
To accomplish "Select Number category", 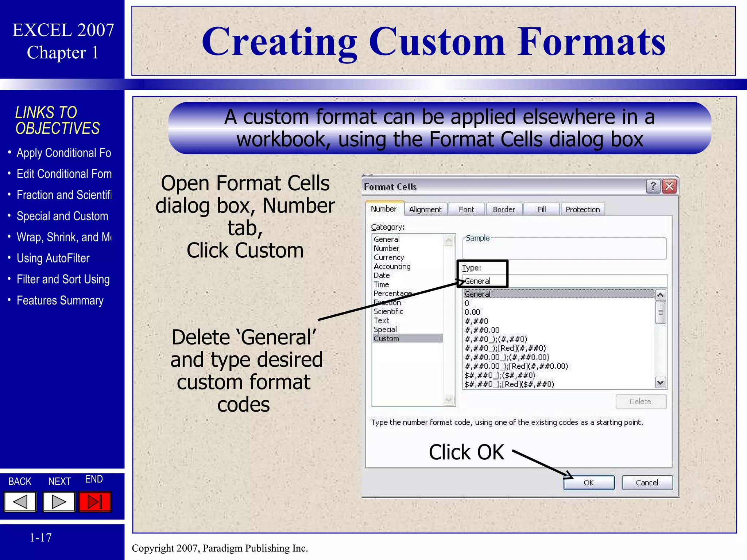I will pos(386,248).
